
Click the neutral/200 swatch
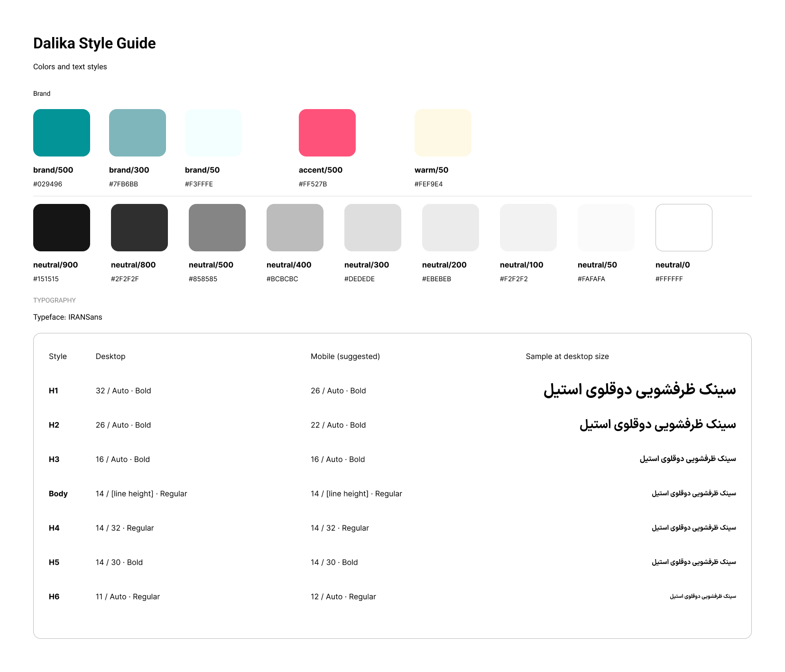[x=451, y=228]
